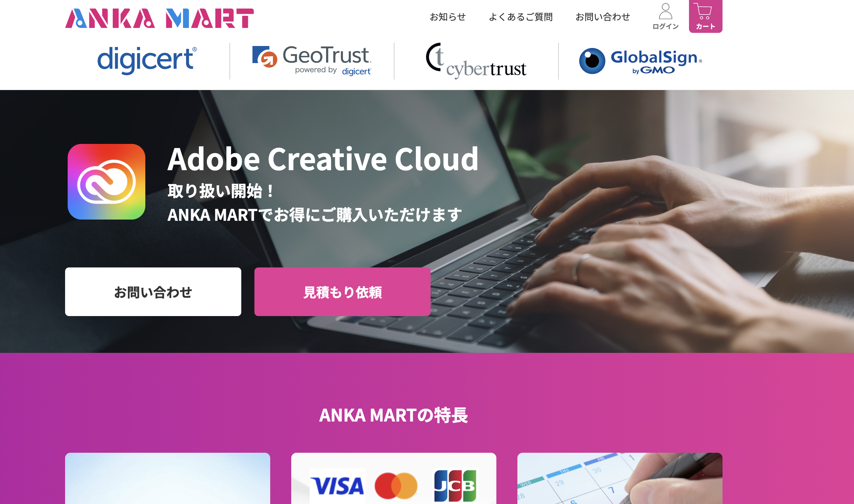Click the Adobe Creative Cloud banner heading
This screenshot has width=854, height=504.
323,159
